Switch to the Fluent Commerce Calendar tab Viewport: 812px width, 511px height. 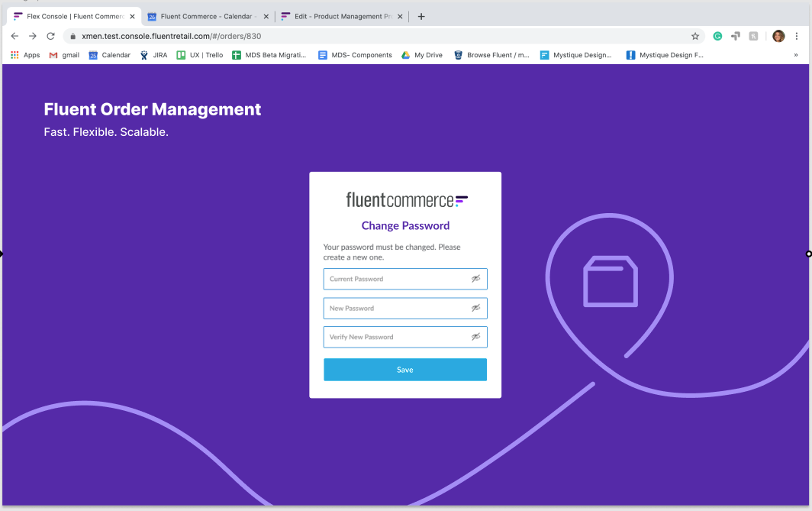coord(202,16)
